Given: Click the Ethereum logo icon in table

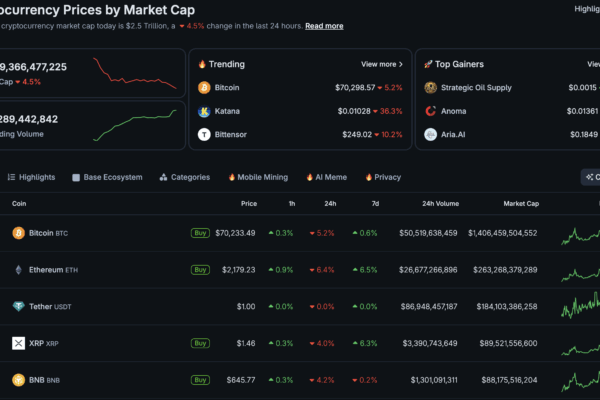Looking at the screenshot, I should (x=18, y=270).
